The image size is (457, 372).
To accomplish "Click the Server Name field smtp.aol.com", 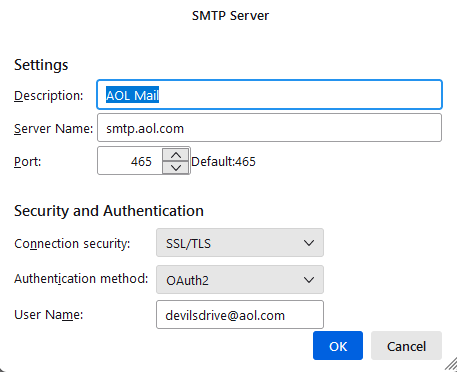I will 269,128.
